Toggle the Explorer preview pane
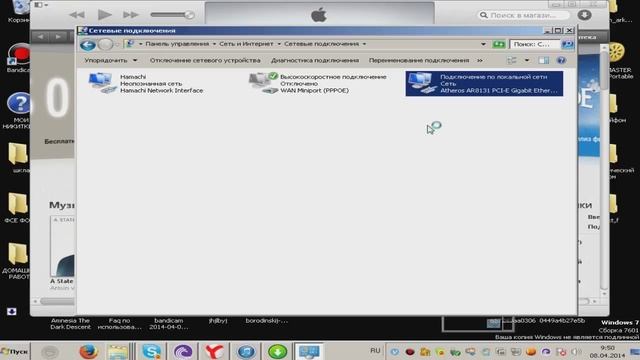 543,60
